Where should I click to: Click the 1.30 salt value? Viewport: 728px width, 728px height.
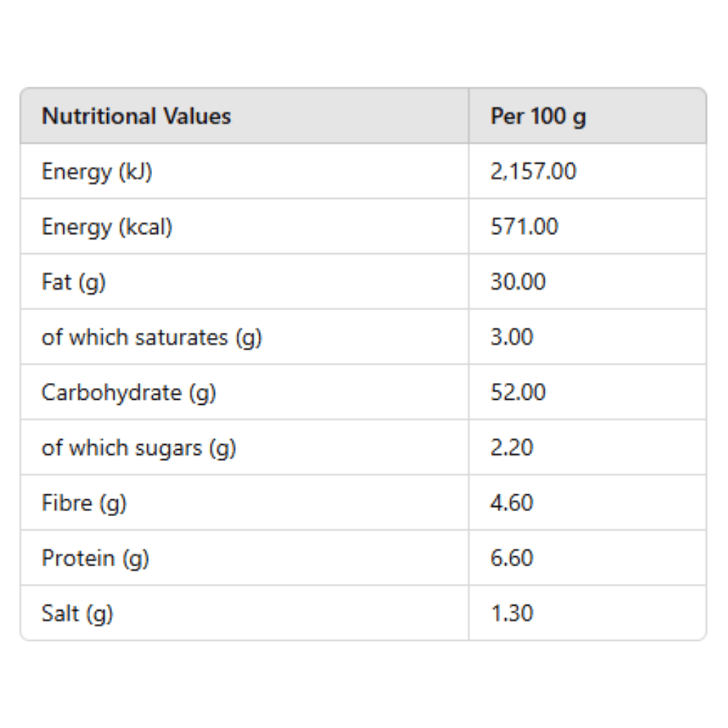click(512, 613)
